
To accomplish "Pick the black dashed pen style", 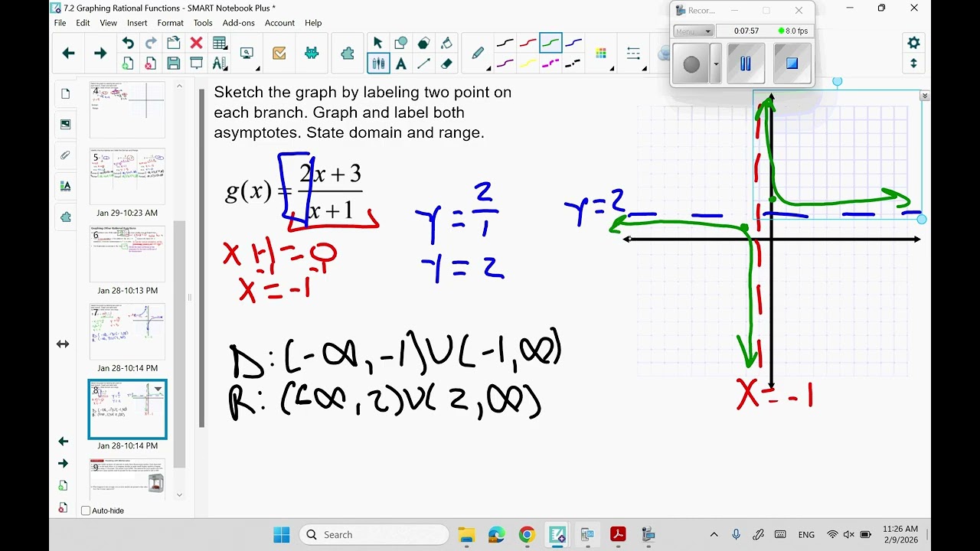I will (x=574, y=64).
